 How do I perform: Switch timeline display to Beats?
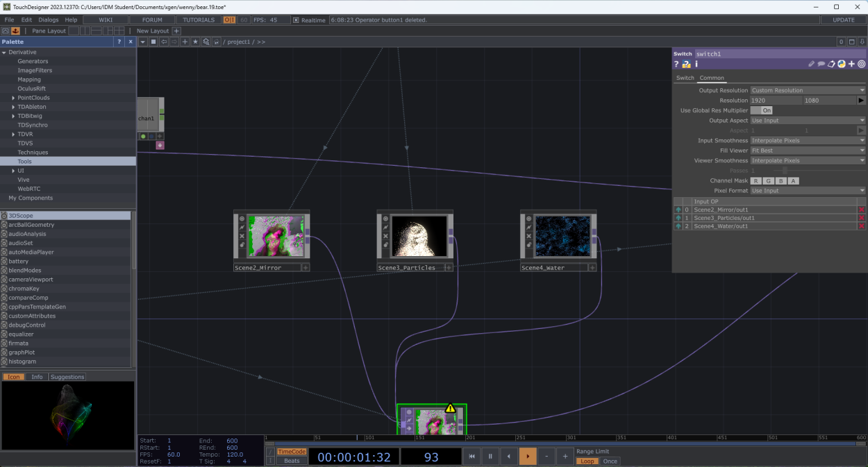291,460
